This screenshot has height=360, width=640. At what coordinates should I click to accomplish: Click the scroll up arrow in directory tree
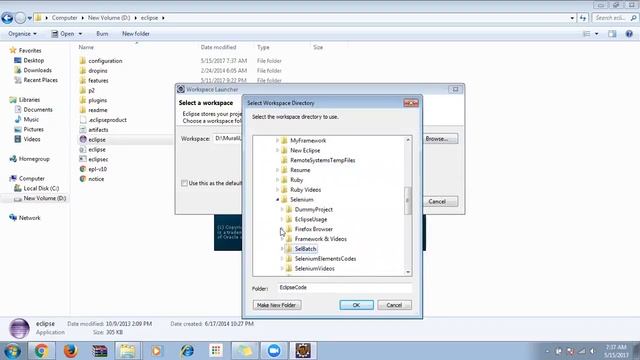point(408,140)
